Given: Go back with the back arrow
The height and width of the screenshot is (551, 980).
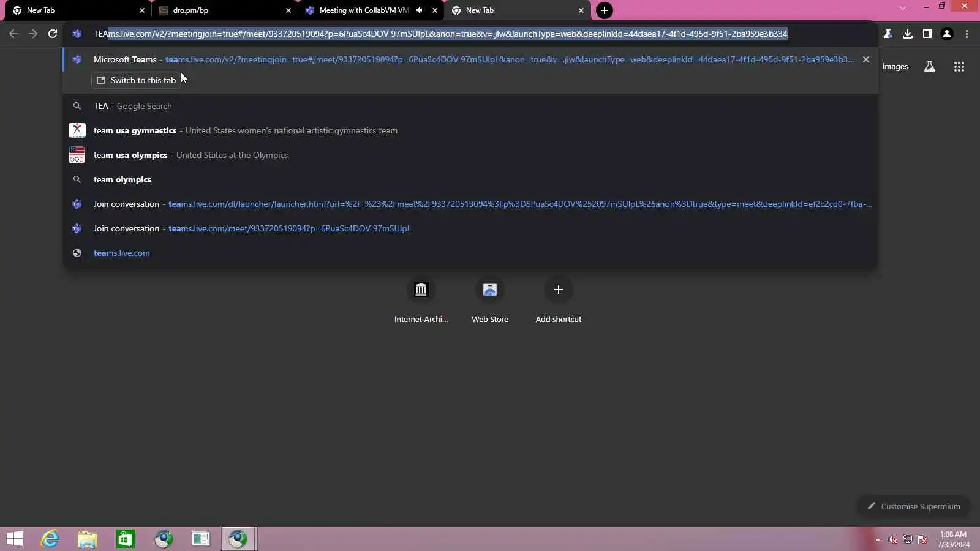Looking at the screenshot, I should [x=13, y=34].
